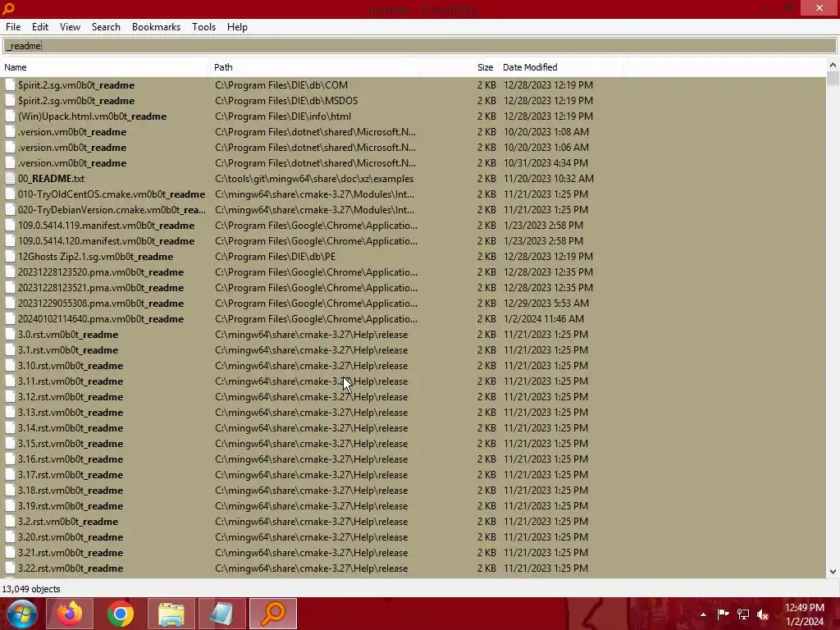The image size is (840, 630).
Task: Click file icon of 12Ghosts Zip2.1.sg.vm0b0t_readme
Action: click(10, 256)
